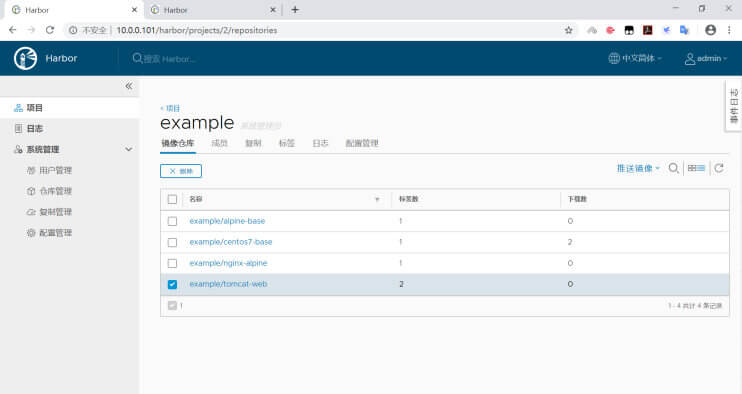Open the Chrome profile avatar icon

point(710,30)
